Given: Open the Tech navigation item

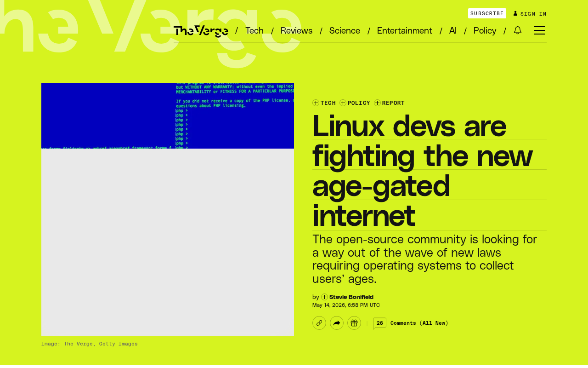Looking at the screenshot, I should pos(254,31).
